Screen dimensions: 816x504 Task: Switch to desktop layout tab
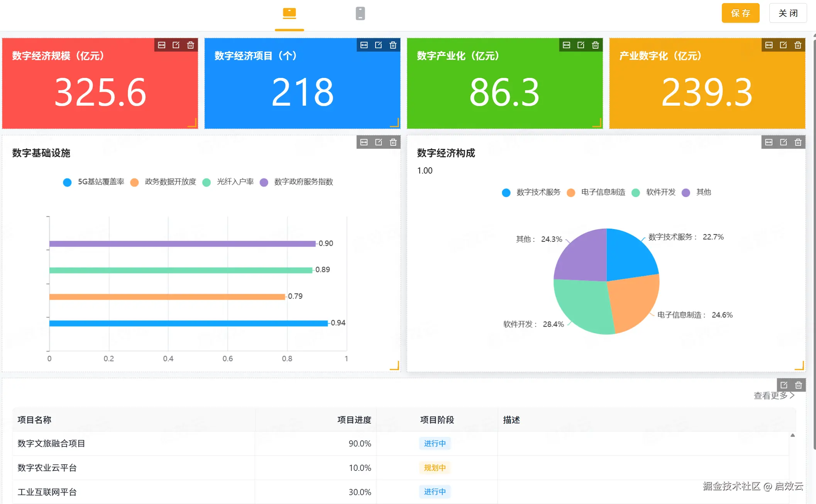[x=289, y=13]
